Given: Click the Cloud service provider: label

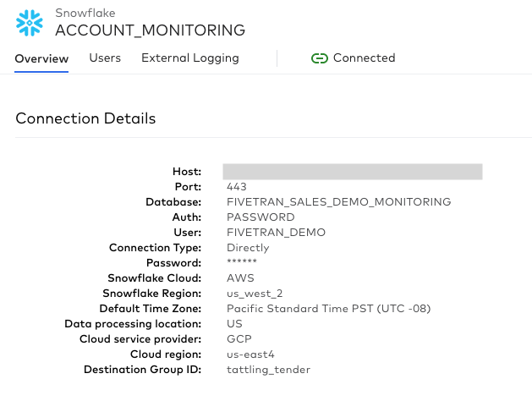Looking at the screenshot, I should [x=140, y=339].
